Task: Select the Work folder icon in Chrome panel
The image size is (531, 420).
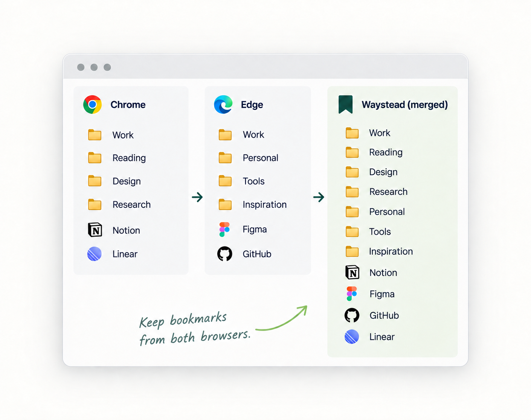Action: click(x=95, y=135)
